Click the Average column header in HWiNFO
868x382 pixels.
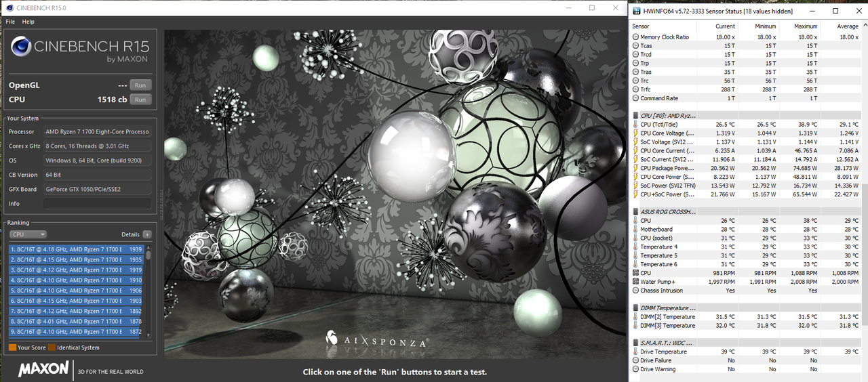point(848,26)
